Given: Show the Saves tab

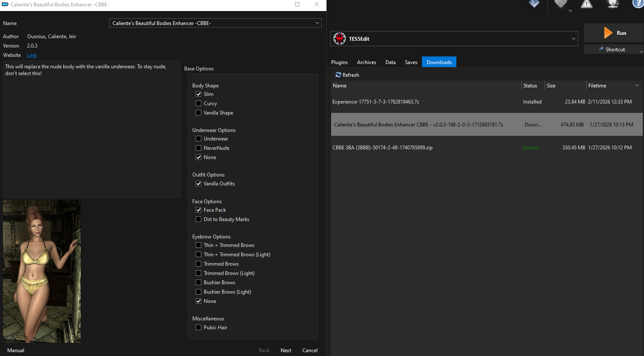Looking at the screenshot, I should tap(411, 62).
